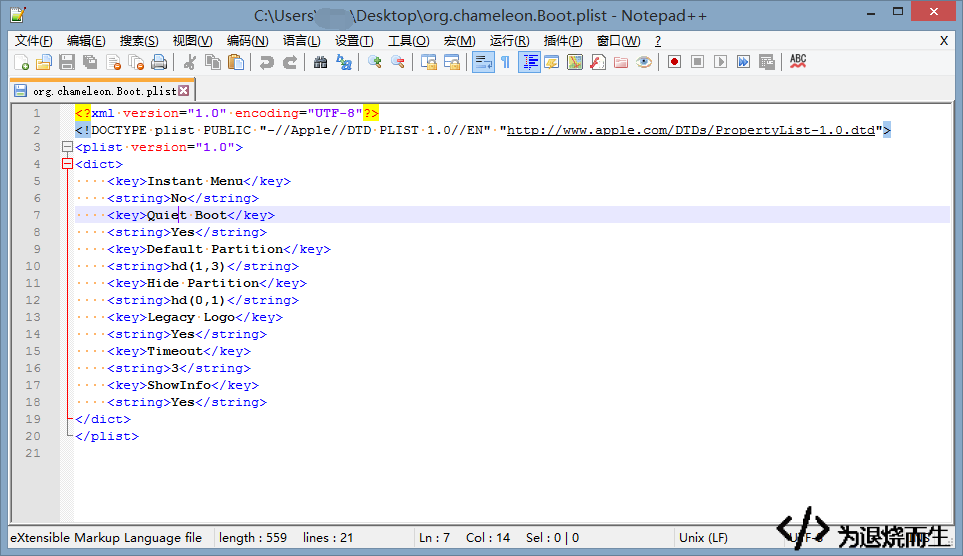Toggle ABC spell check icon
This screenshot has height=556, width=963.
click(798, 61)
